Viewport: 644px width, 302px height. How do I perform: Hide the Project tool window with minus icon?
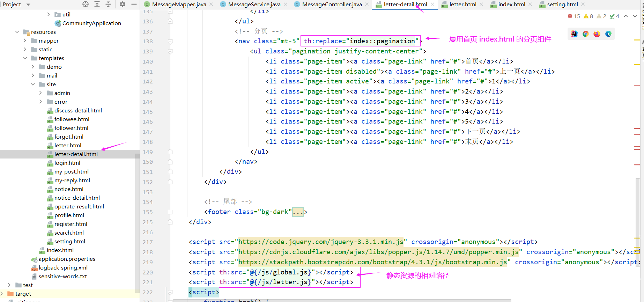tap(134, 4)
